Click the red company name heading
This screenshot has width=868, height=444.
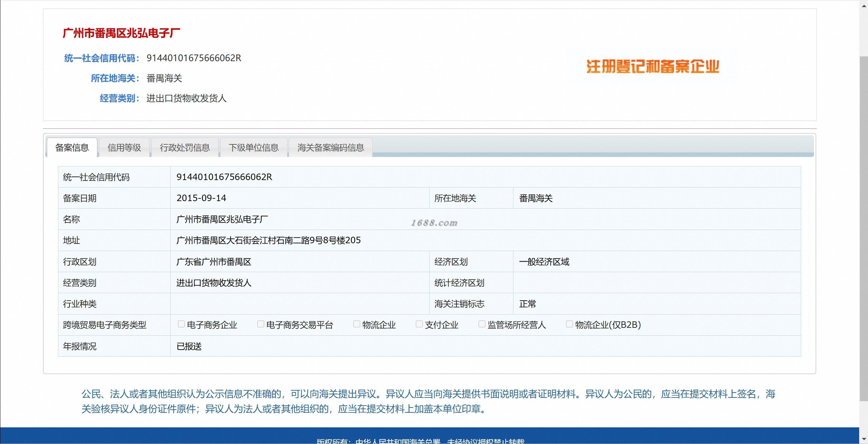click(x=121, y=33)
